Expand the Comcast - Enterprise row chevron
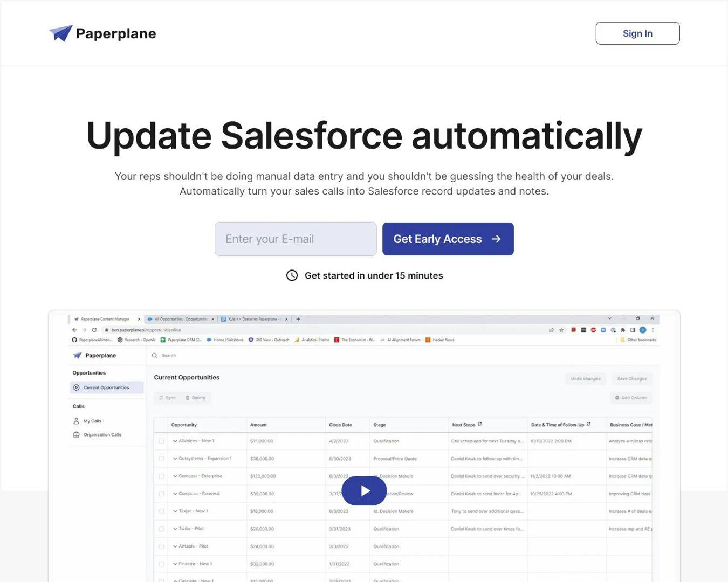Viewport: 728px width, 582px height. coord(175,476)
